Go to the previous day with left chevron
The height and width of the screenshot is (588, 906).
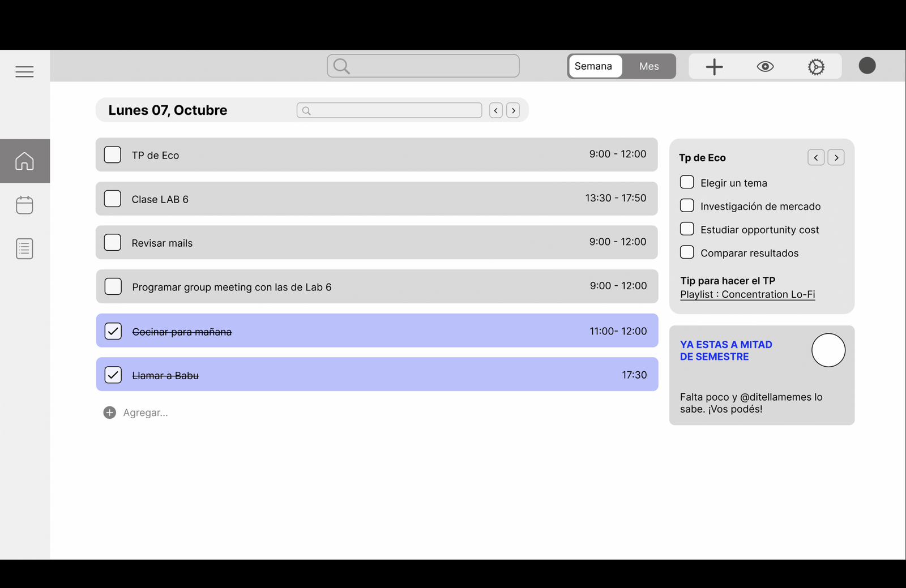pos(496,110)
